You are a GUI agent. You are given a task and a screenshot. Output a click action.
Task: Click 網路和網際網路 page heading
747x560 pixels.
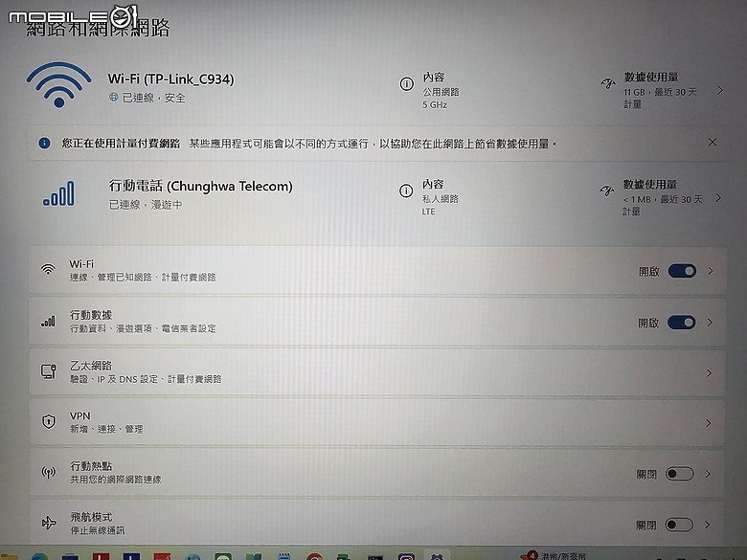[x=98, y=28]
